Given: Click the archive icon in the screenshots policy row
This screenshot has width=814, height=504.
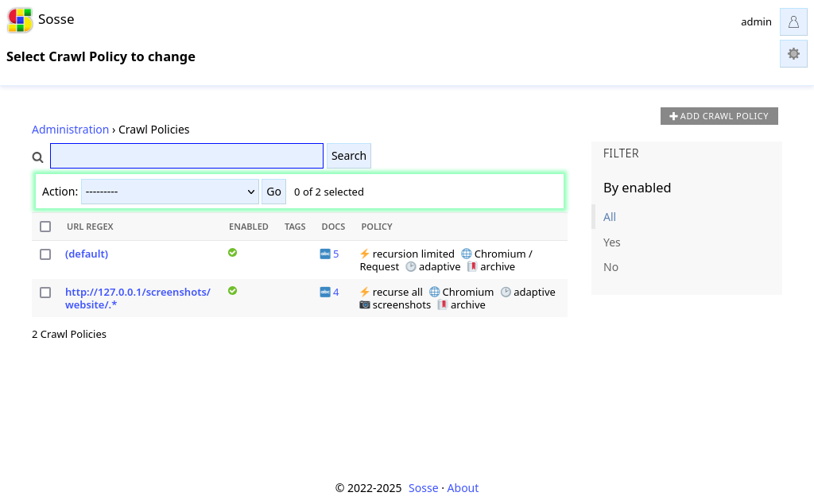Looking at the screenshot, I should pyautogui.click(x=442, y=304).
